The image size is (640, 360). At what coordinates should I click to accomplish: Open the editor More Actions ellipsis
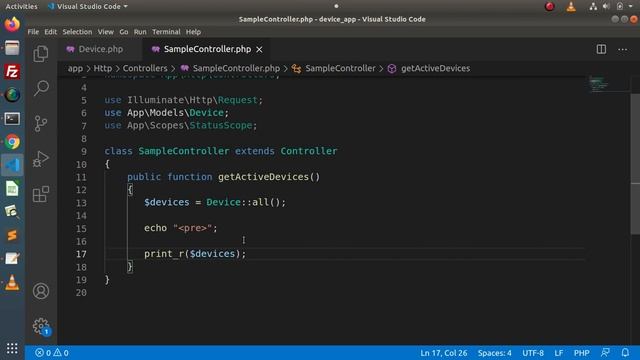coord(622,49)
